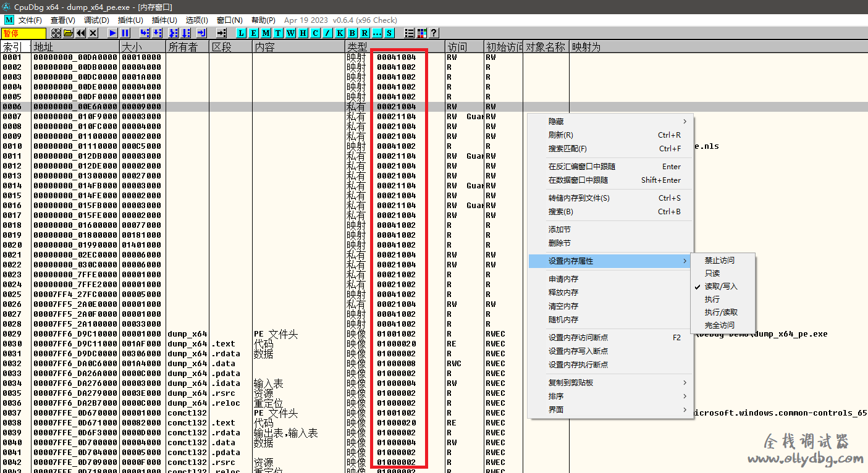Open the C (CPU) toolbar button
868x473 pixels.
315,33
